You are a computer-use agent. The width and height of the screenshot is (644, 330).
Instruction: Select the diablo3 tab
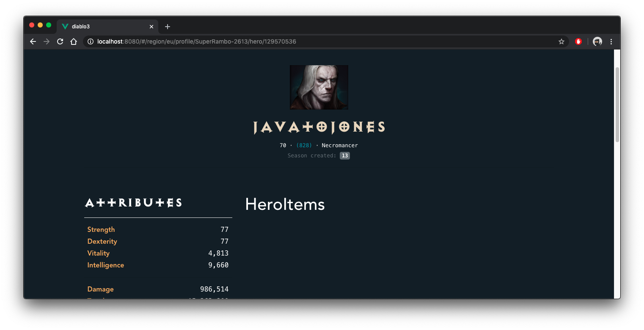point(107,26)
